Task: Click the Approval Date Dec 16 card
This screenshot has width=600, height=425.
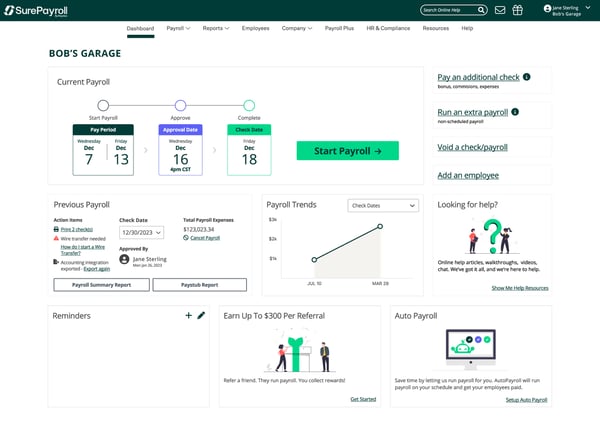Action: tap(181, 150)
